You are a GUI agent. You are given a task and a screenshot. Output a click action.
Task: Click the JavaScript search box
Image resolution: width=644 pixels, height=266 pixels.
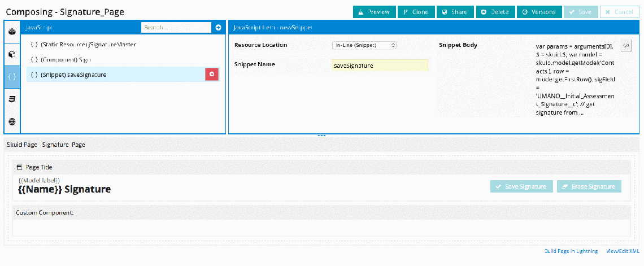click(176, 27)
